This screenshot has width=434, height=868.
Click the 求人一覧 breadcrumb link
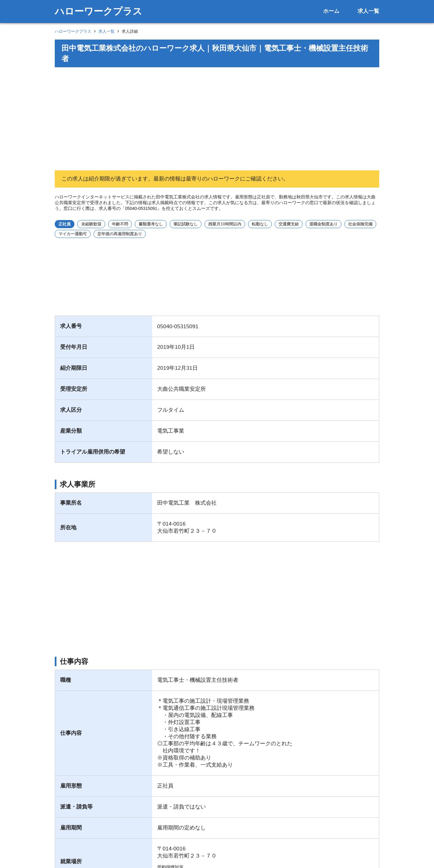tap(106, 31)
